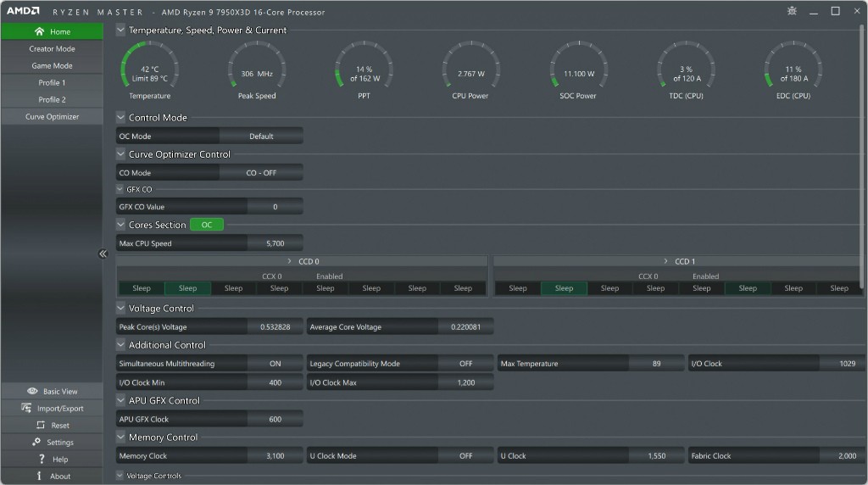Click the Import/Export icon

[x=27, y=408]
